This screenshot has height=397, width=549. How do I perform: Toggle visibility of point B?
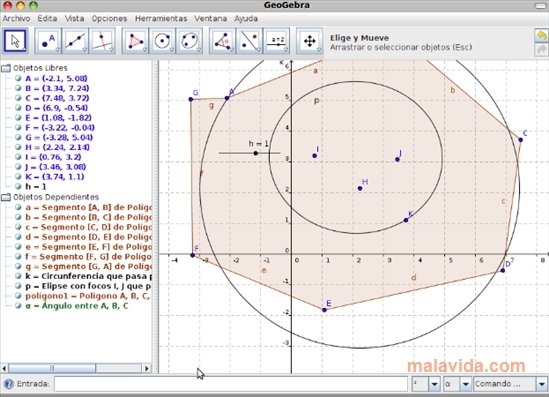click(18, 88)
